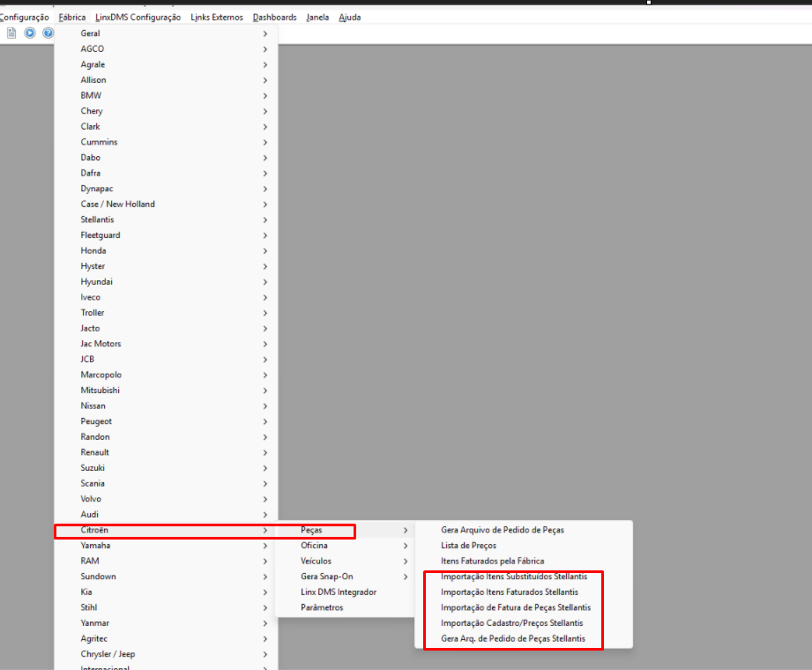812x670 pixels.
Task: Choose Itens Faturados pela Fábrica
Action: pos(524,562)
